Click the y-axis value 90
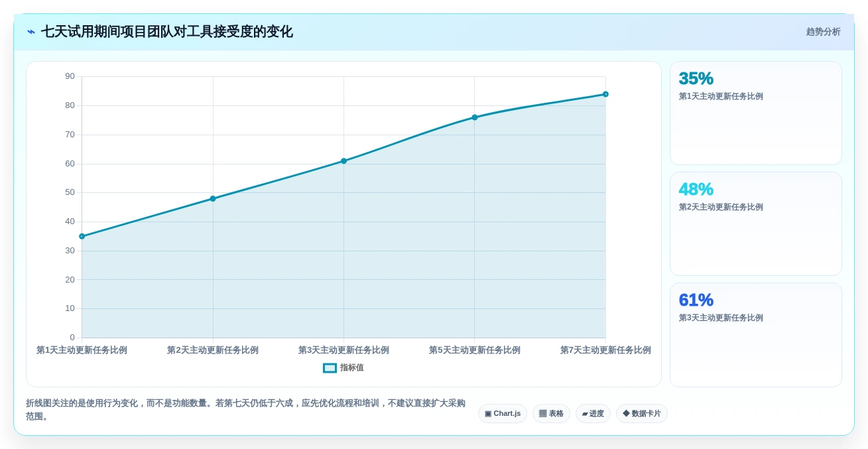Image resolution: width=868 pixels, height=449 pixels. [x=70, y=76]
